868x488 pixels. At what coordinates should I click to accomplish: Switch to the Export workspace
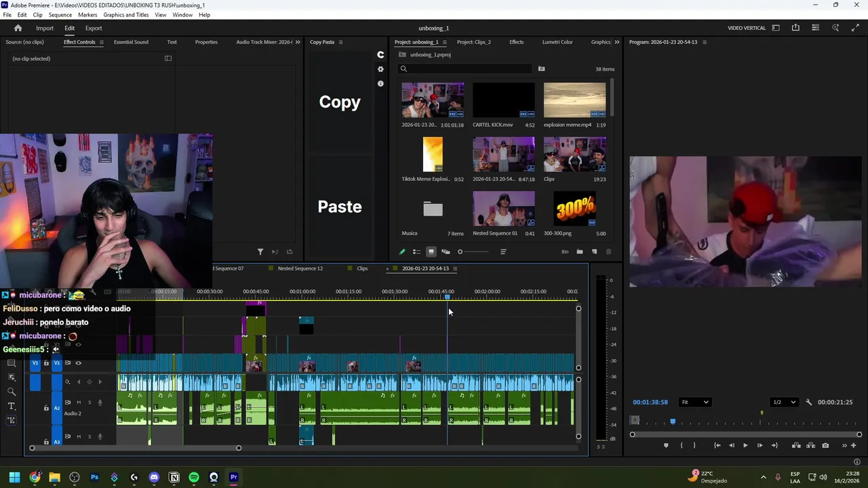94,28
